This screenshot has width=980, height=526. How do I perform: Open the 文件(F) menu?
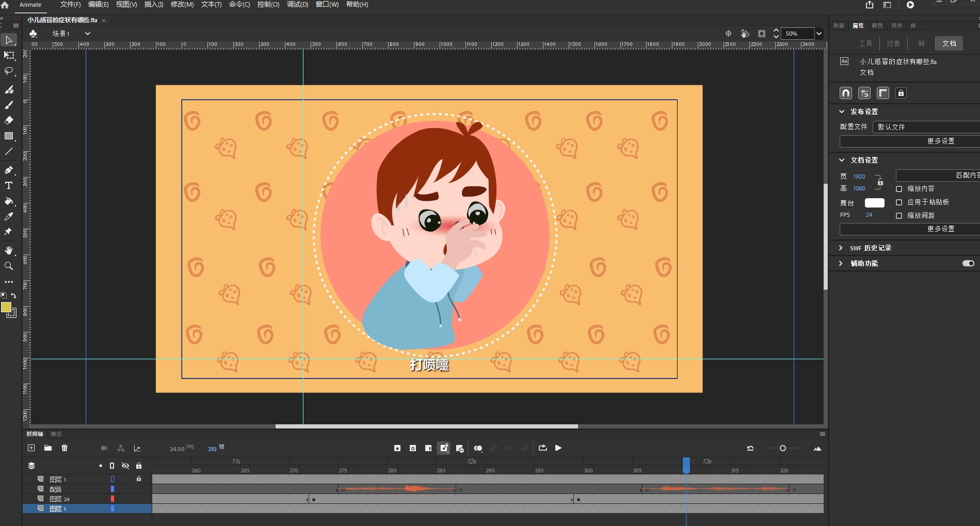pyautogui.click(x=71, y=5)
